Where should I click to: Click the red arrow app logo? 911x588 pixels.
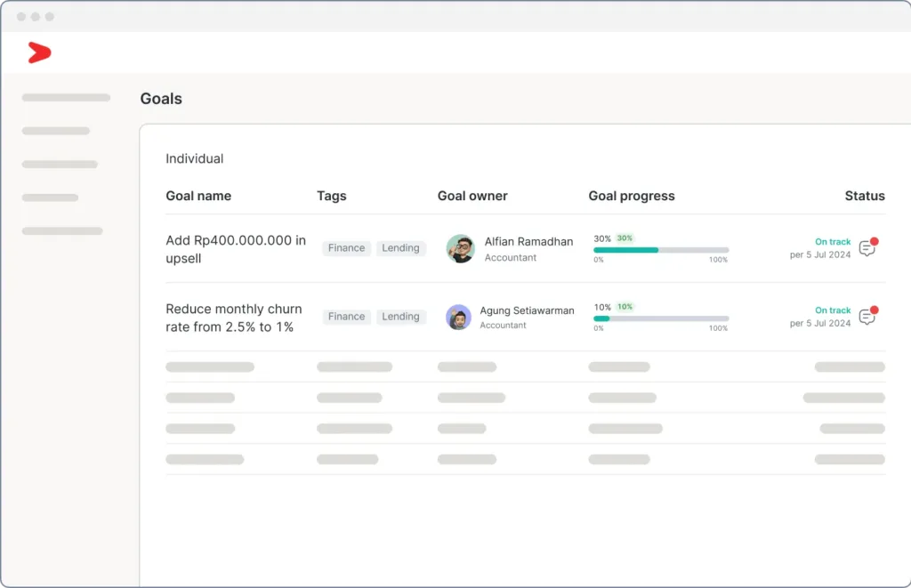click(x=38, y=52)
